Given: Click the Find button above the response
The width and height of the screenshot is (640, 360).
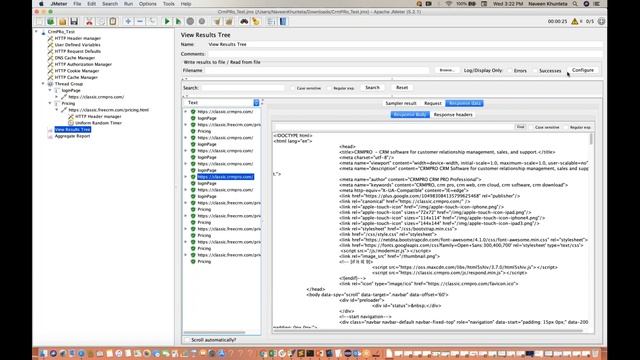Looking at the screenshot, I should tap(520, 127).
